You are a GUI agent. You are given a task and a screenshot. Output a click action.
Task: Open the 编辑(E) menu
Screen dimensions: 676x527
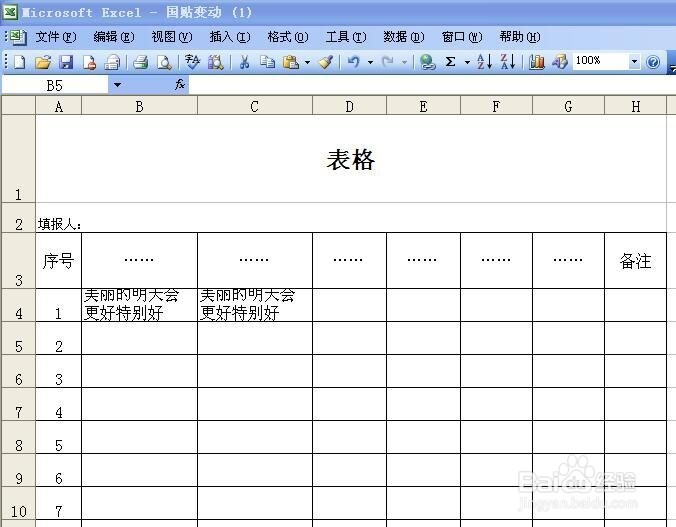[x=114, y=37]
